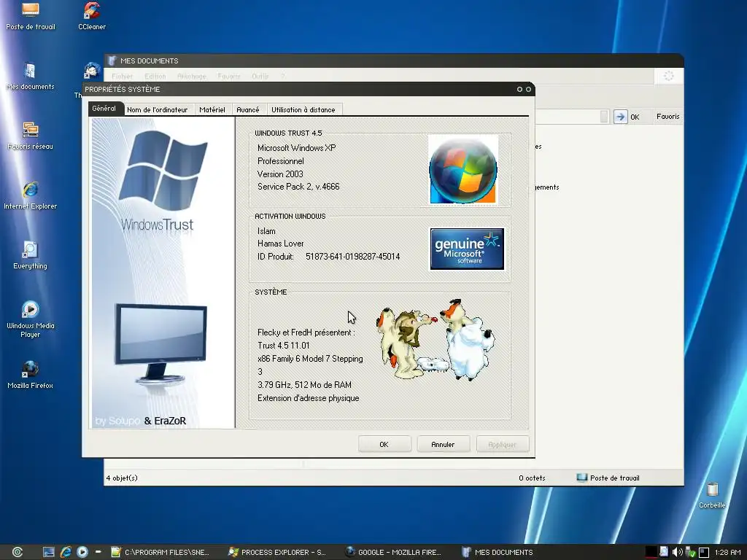Screen dimensions: 747x560
Task: Launch Windows Media Player from the desktop
Action: coord(30,319)
